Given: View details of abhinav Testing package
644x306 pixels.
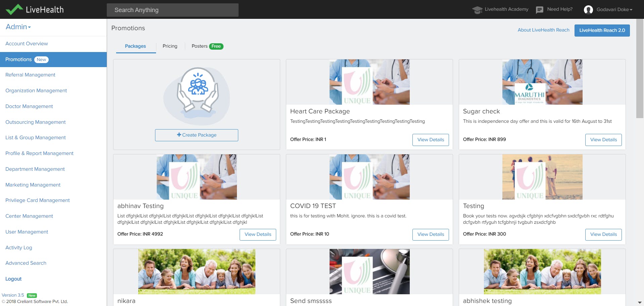Looking at the screenshot, I should point(258,234).
